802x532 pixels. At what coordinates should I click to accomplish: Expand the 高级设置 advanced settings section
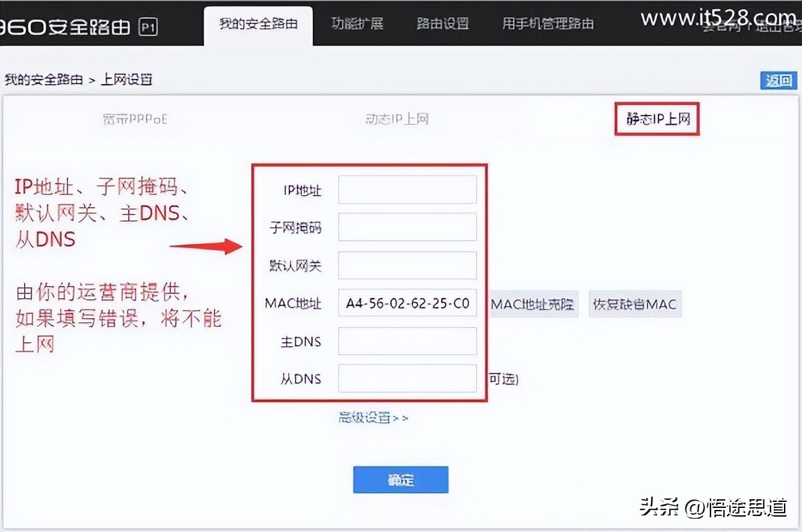(x=368, y=417)
